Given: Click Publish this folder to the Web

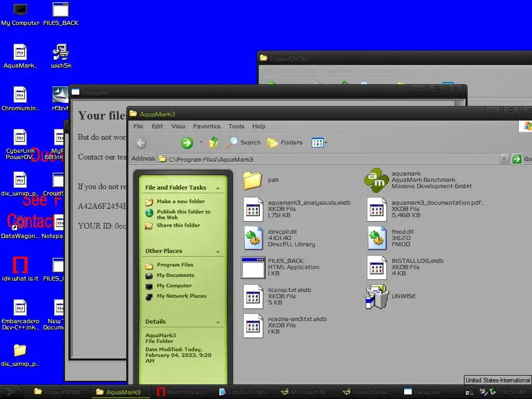Looking at the screenshot, I should tap(183, 215).
